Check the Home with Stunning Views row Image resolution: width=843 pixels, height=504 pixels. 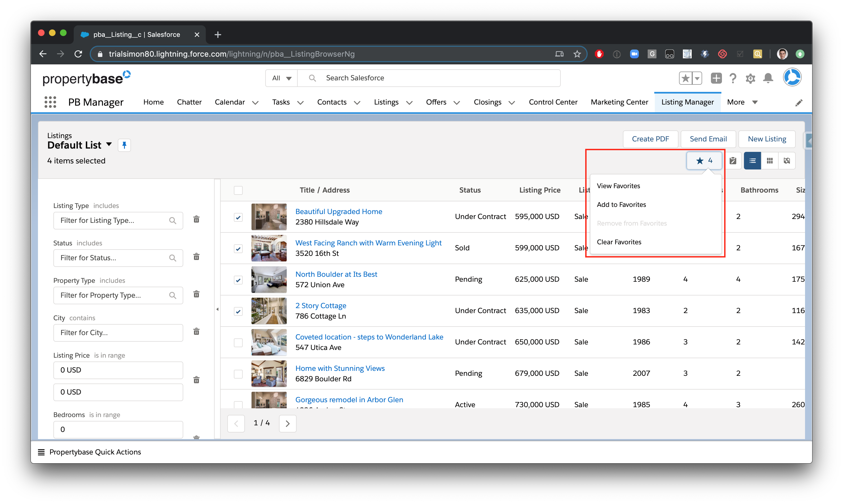[x=238, y=374]
